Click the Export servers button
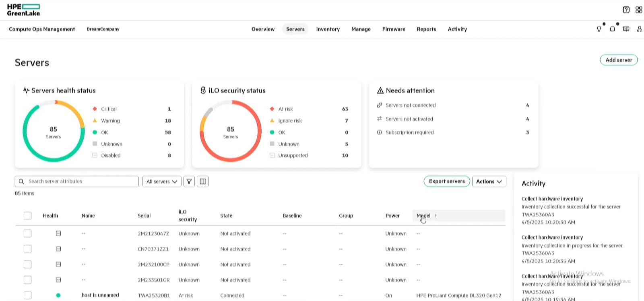Viewport: 644px width, 301px height. [447, 181]
